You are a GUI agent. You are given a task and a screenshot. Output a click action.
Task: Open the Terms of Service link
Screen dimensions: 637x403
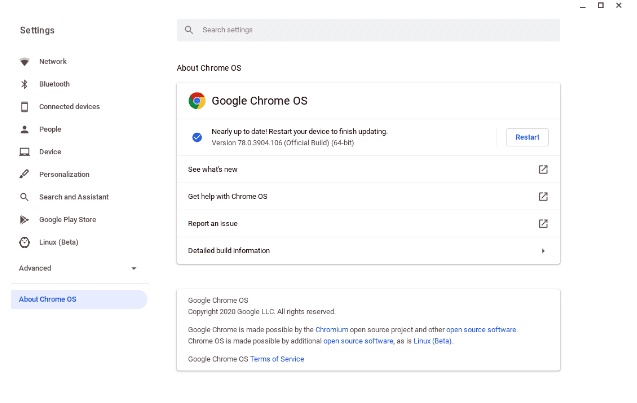[x=277, y=359]
